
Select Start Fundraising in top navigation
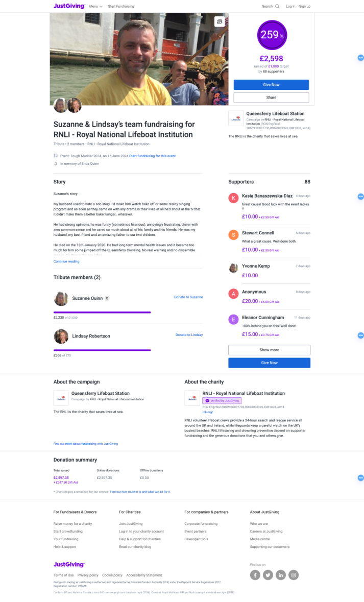point(121,7)
